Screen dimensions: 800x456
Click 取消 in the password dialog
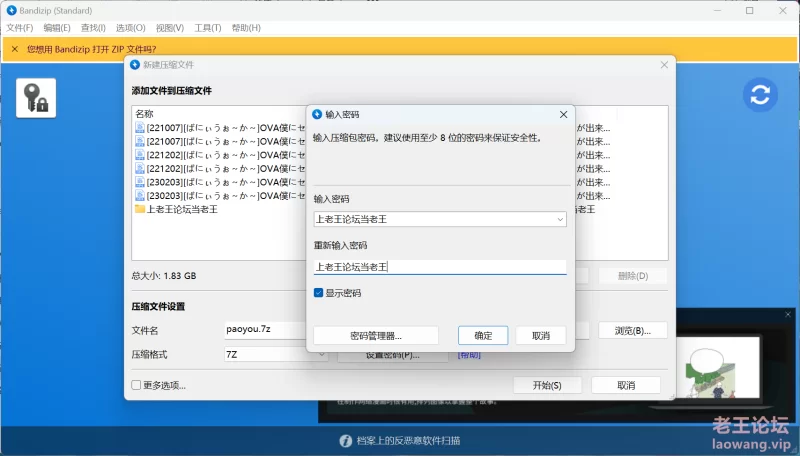[541, 336]
